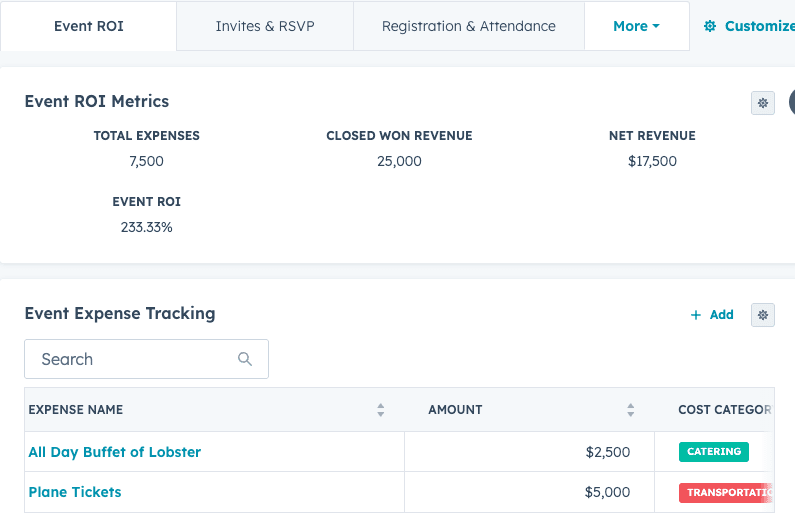Open the Invites & RSVP tab
This screenshot has height=531, width=795.
coord(265,26)
